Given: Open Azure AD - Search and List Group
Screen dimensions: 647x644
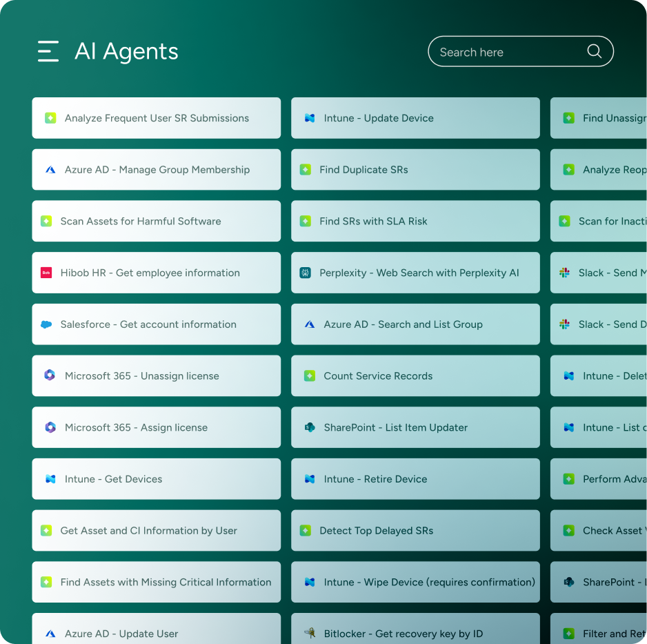Looking at the screenshot, I should pos(415,324).
